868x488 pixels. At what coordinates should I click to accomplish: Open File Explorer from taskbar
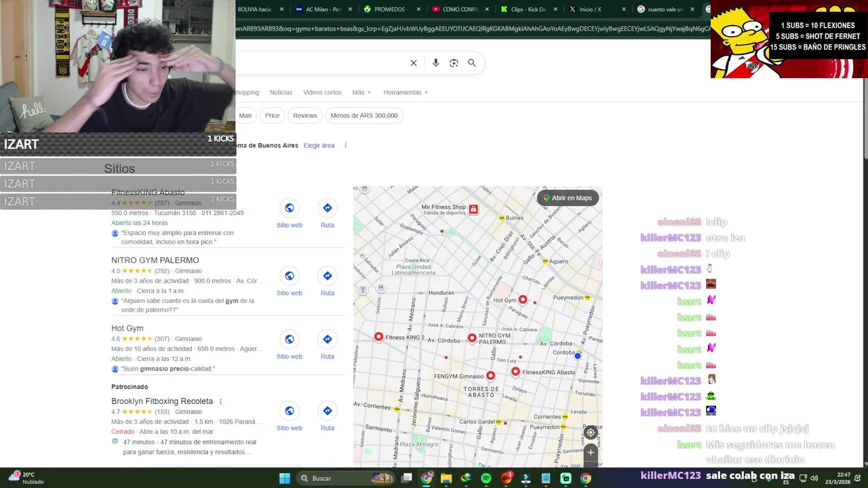pos(446,479)
